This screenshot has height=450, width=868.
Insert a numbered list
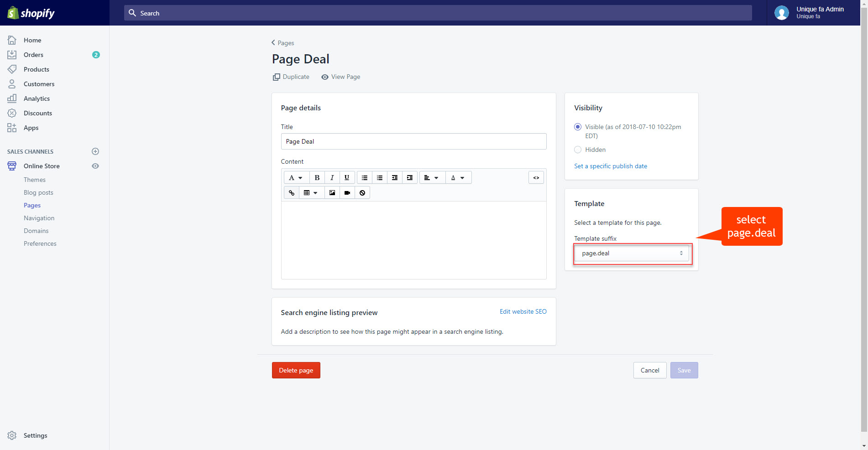tap(380, 177)
